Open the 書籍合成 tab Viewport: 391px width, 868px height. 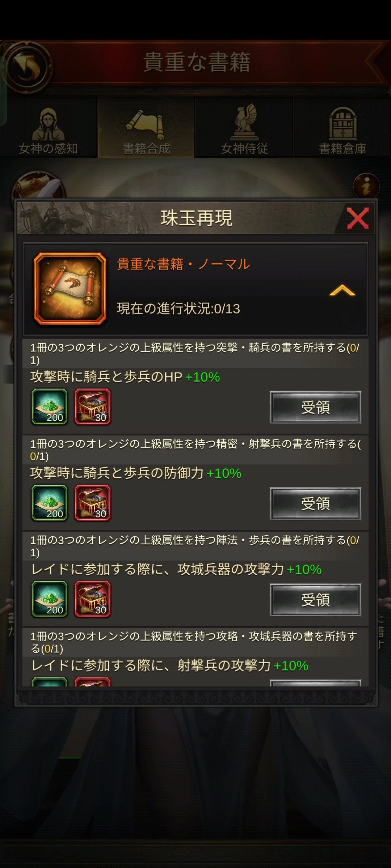tap(146, 131)
